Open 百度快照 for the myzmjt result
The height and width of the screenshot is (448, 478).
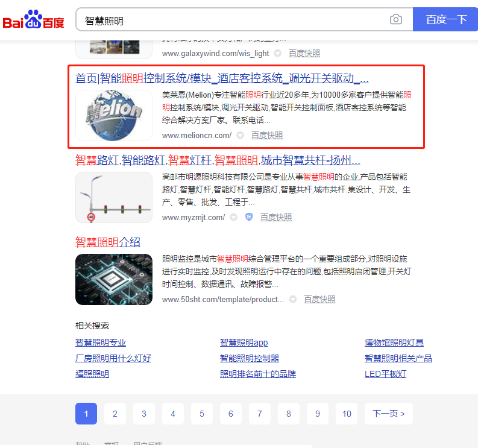pos(276,217)
